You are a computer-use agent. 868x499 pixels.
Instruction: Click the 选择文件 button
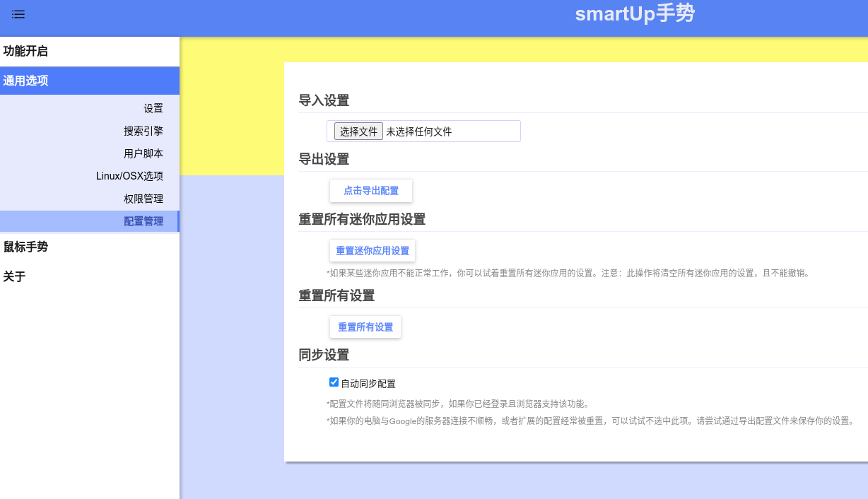[x=358, y=131]
